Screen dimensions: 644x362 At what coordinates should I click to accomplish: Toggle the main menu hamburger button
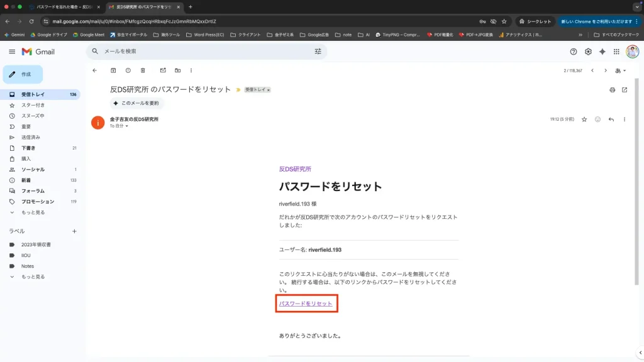tap(12, 52)
